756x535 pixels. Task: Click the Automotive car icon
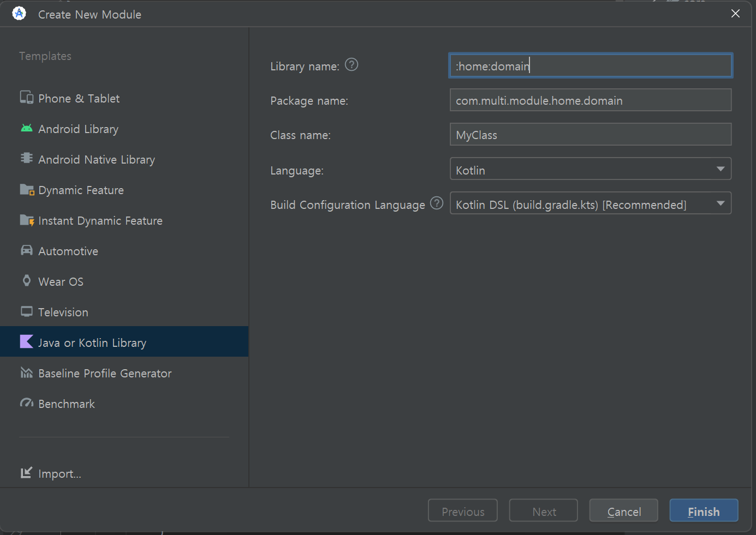(27, 250)
